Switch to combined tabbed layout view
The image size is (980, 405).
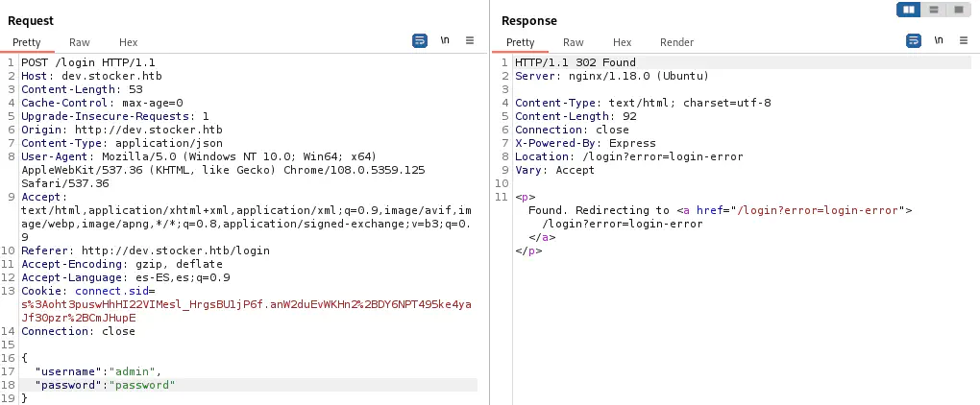959,10
